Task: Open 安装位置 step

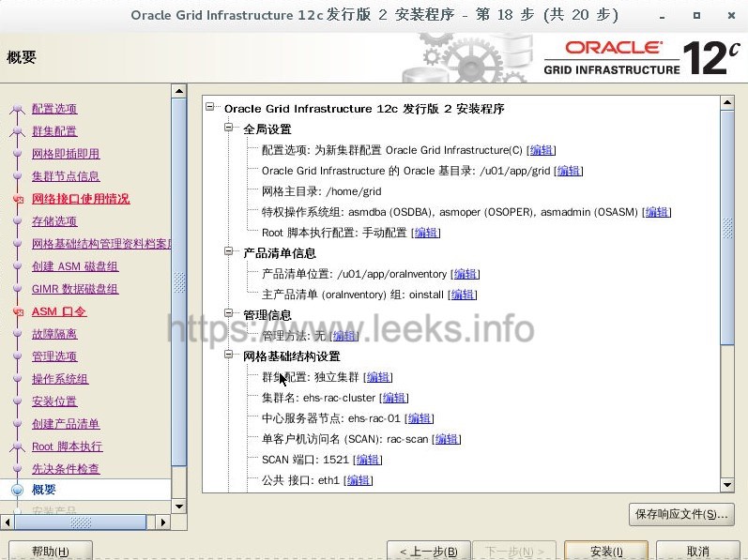Action: [x=54, y=401]
